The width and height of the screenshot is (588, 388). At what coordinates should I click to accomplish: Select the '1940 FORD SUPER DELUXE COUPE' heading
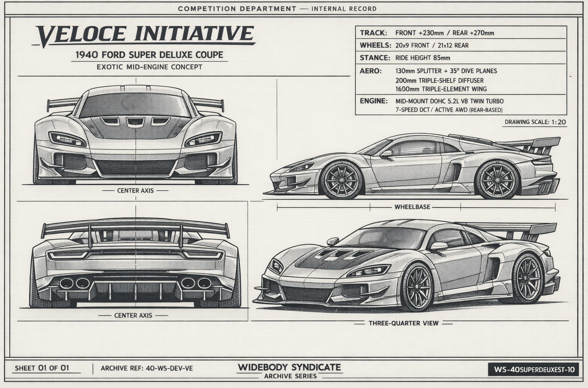click(x=149, y=55)
